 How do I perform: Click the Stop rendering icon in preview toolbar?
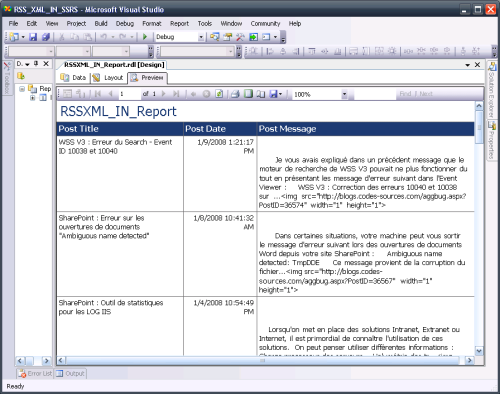click(206, 94)
